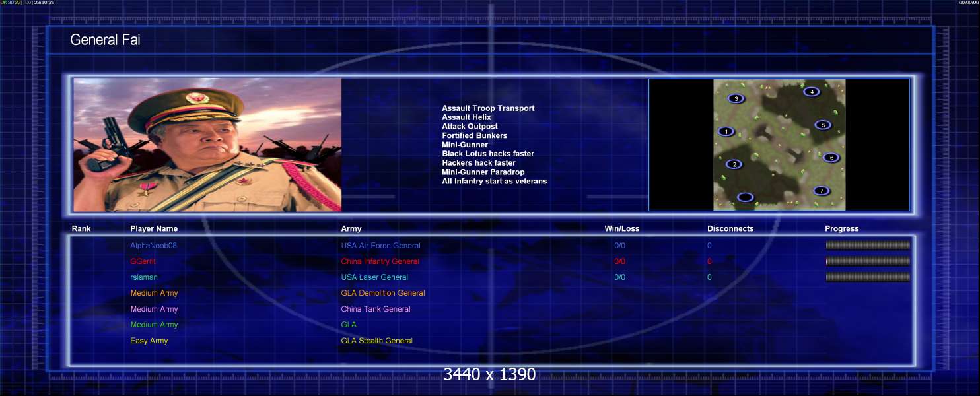This screenshot has height=396, width=980.
Task: Click start position marker 6 on the map
Action: tap(831, 158)
